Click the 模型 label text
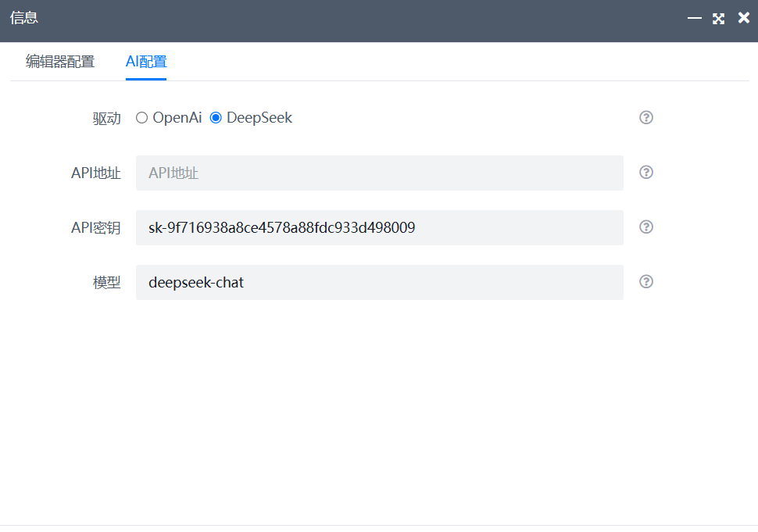 106,282
